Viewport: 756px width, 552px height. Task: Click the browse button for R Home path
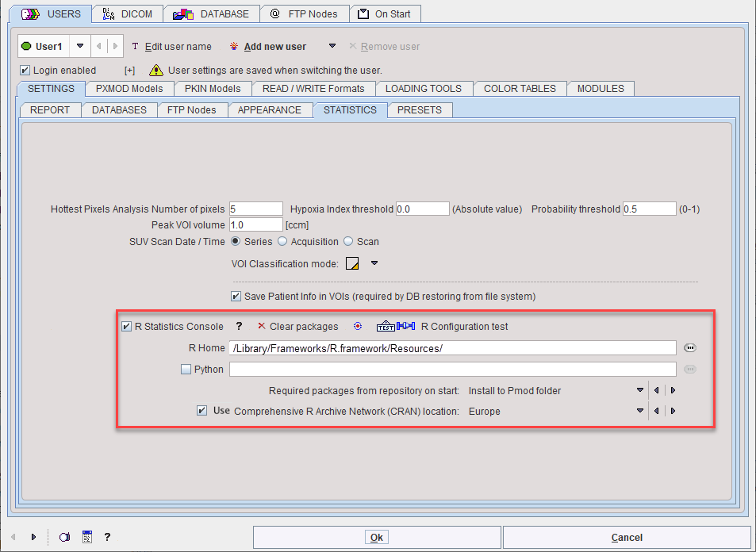690,347
